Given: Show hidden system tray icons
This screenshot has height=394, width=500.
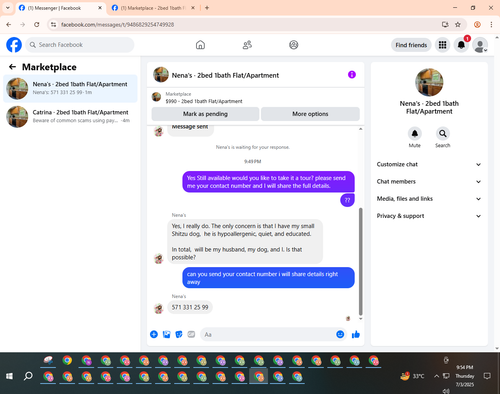Looking at the screenshot, I should point(436,376).
